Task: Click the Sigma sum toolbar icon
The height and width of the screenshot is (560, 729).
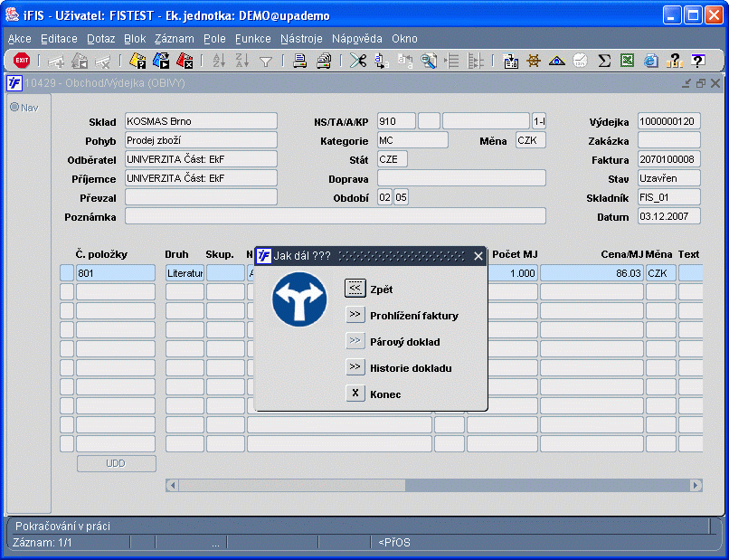Action: (604, 61)
